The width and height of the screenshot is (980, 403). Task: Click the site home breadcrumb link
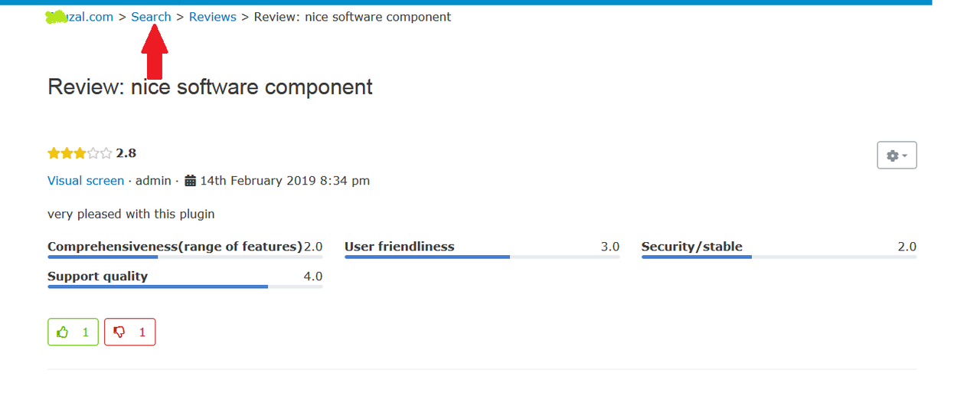(80, 17)
